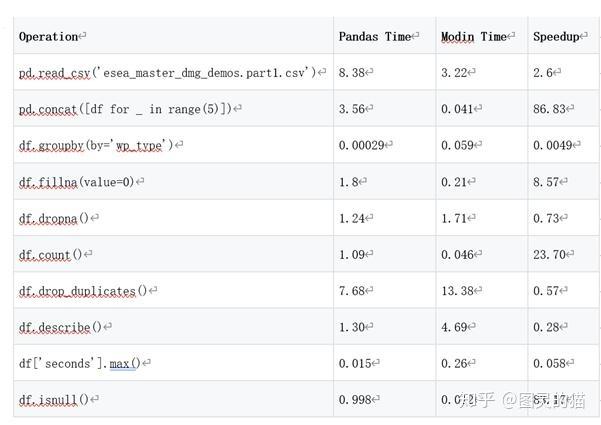Click the 86.83 speedup value
Viewport: 601px width, 425px height.
point(551,109)
